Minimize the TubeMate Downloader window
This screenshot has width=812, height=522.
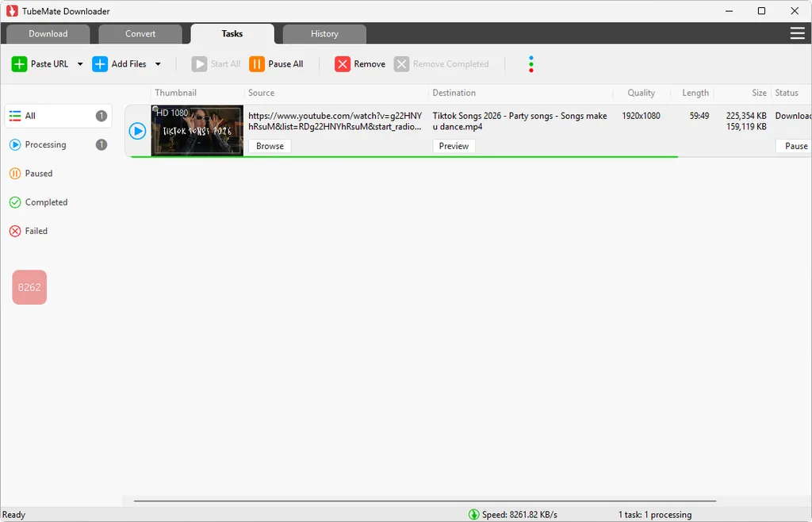(x=730, y=11)
